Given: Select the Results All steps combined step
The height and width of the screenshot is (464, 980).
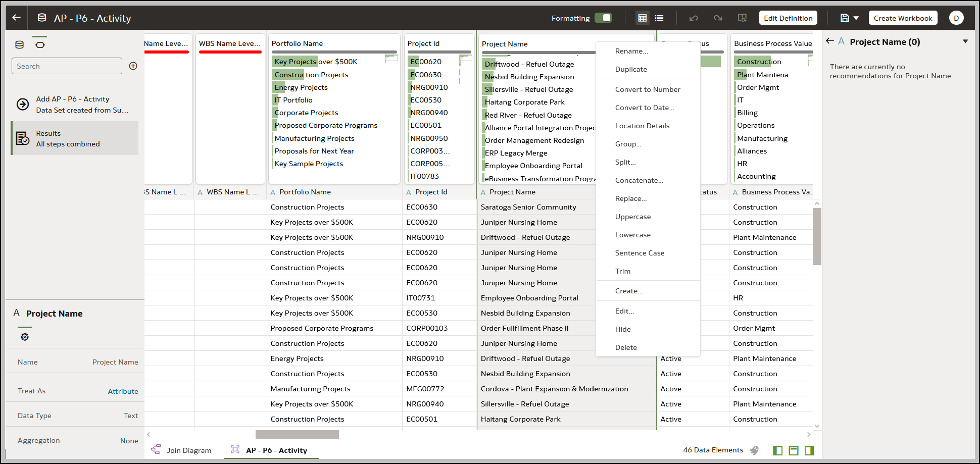Looking at the screenshot, I should coord(74,138).
